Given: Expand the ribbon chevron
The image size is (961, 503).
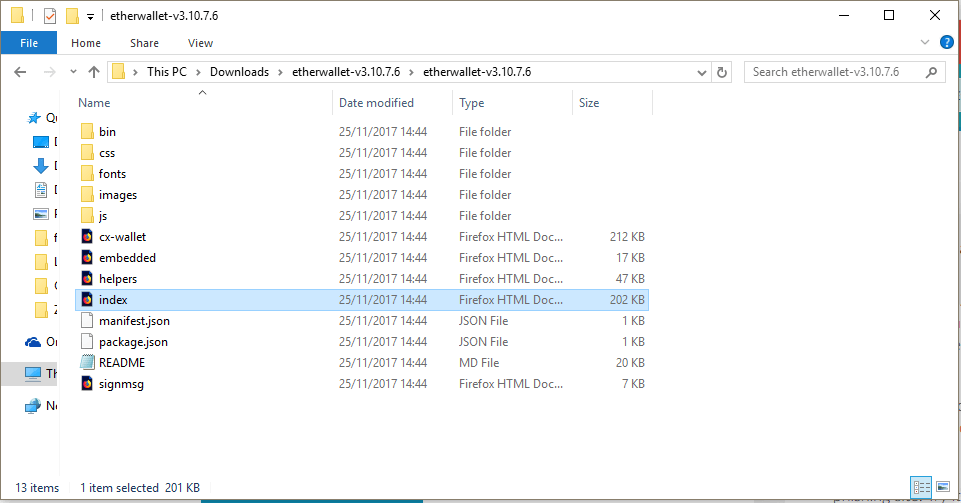Looking at the screenshot, I should (925, 42).
